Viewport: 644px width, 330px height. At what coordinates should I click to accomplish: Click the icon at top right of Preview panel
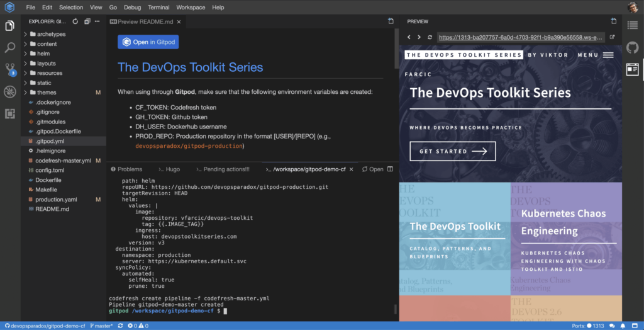614,21
